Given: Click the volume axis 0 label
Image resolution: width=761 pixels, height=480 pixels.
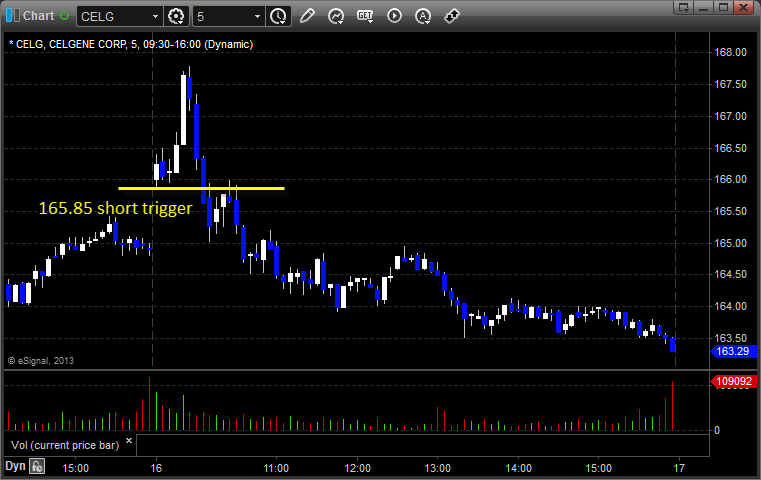Looking at the screenshot, I should (x=717, y=430).
